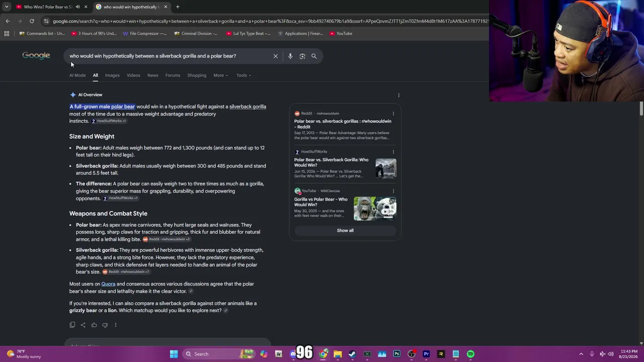Image resolution: width=644 pixels, height=362 pixels.
Task: Open AI Overview options menu
Action: 398,95
